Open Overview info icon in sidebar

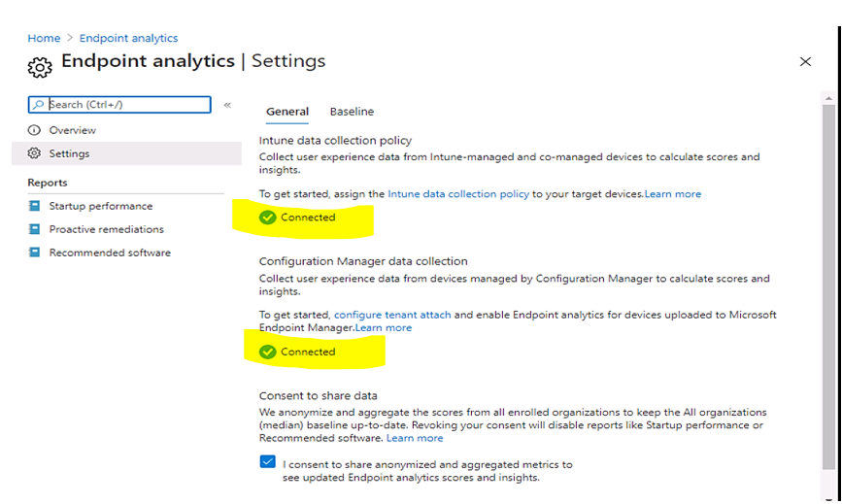pyautogui.click(x=34, y=130)
